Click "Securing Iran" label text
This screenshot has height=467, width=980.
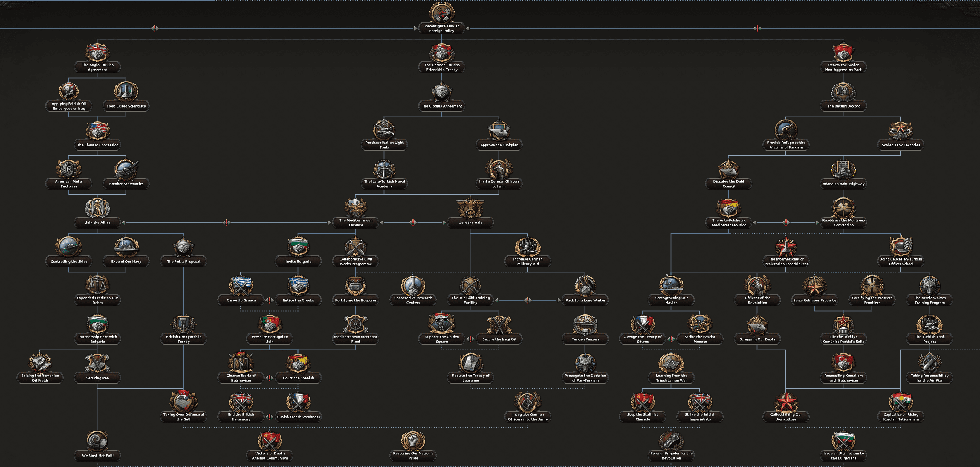click(x=97, y=378)
